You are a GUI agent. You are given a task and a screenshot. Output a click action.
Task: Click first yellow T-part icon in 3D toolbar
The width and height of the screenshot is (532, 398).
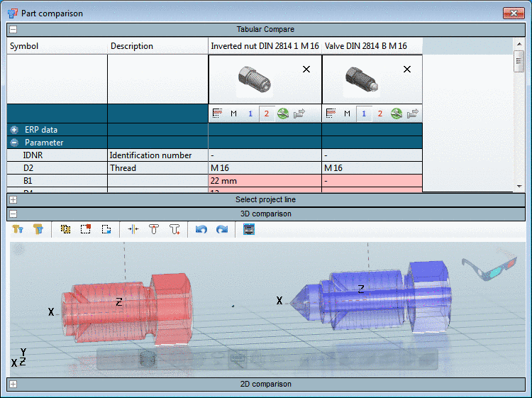pos(18,230)
